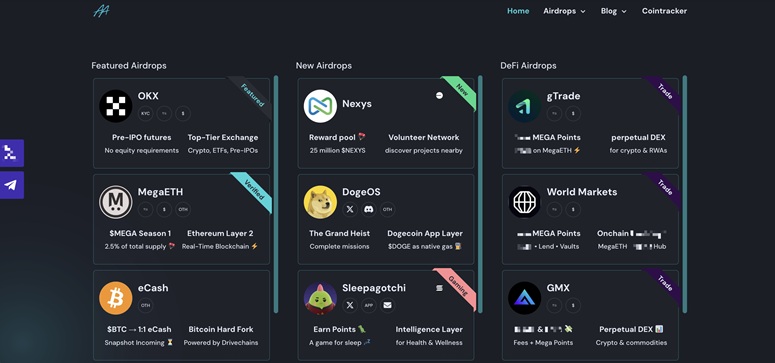Click the "The Grand Heist" text

[x=340, y=233]
